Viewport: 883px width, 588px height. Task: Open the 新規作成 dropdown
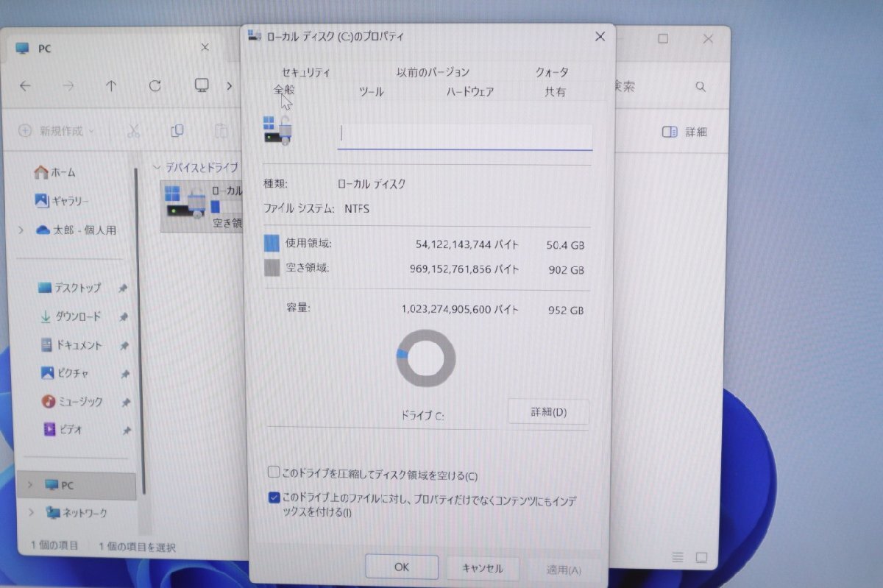[55, 131]
